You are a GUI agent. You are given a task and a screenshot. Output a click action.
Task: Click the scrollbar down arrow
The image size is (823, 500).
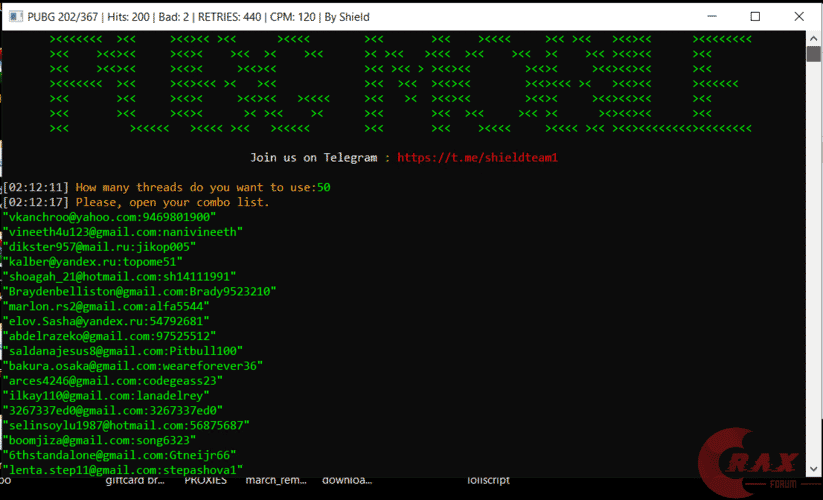click(814, 469)
